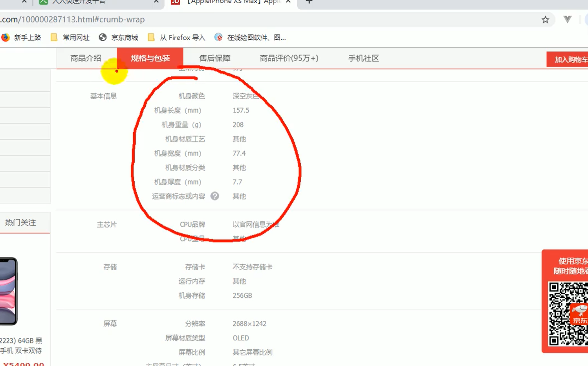
Task: Click the help icon beside 运营商标志或内容
Action: [x=214, y=196]
